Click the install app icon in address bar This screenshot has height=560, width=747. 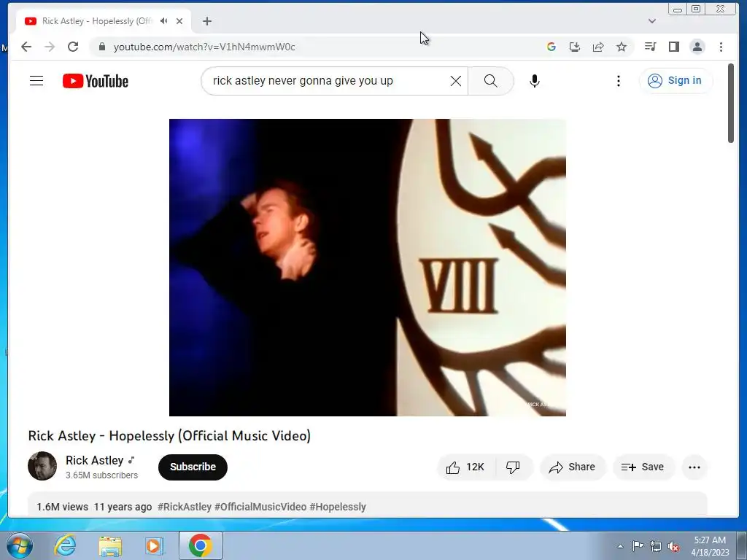coord(575,47)
